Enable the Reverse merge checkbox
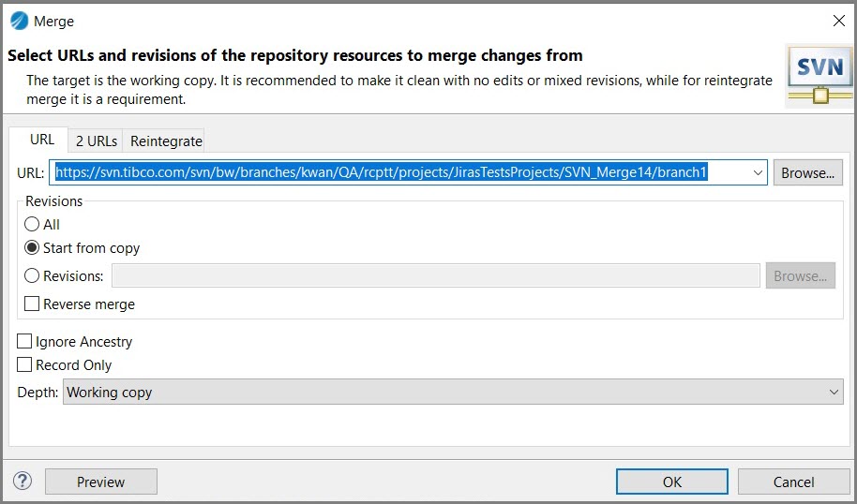Screen dimensions: 857x504 [x=33, y=304]
